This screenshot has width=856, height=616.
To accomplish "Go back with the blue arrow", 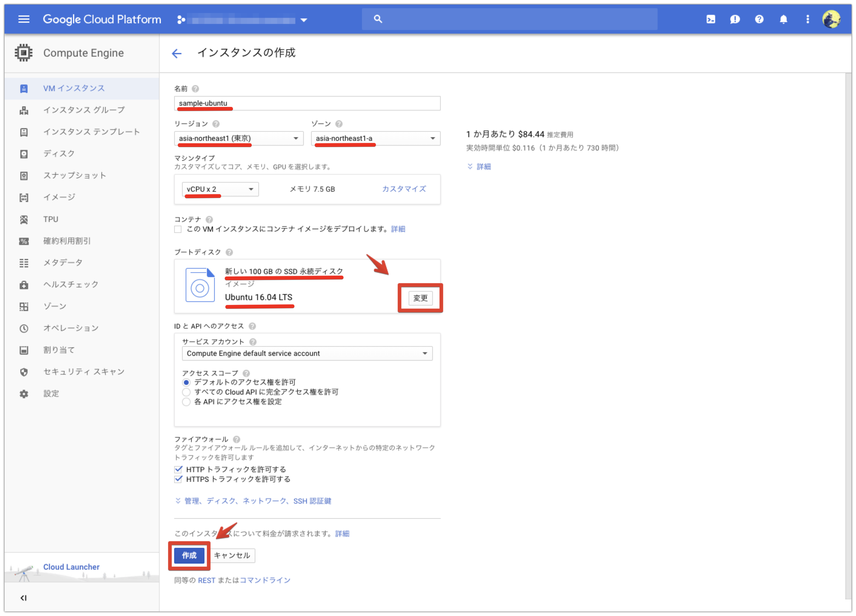I will click(x=177, y=54).
